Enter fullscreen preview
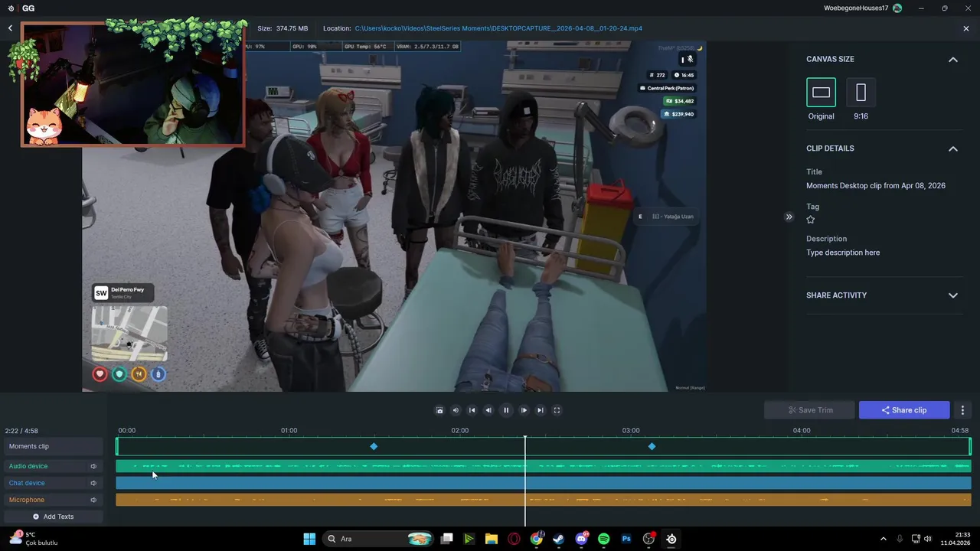Image resolution: width=980 pixels, height=551 pixels. (x=557, y=410)
